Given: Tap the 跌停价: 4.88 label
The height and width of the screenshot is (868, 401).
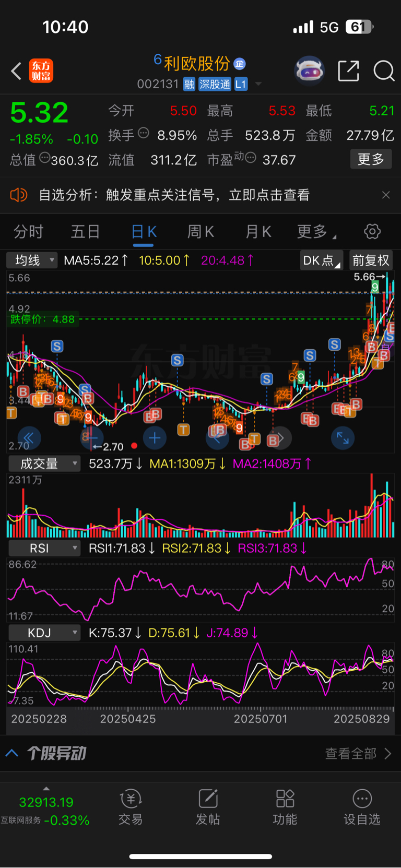Looking at the screenshot, I should point(43,319).
